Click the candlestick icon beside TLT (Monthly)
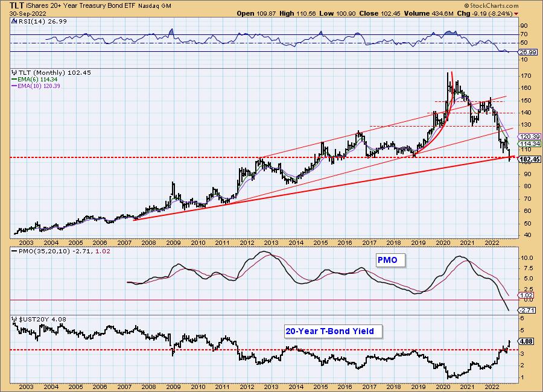 pyautogui.click(x=14, y=73)
